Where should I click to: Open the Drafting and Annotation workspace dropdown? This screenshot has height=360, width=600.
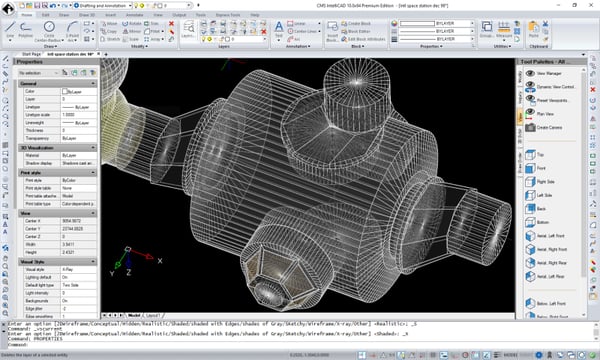coord(102,5)
